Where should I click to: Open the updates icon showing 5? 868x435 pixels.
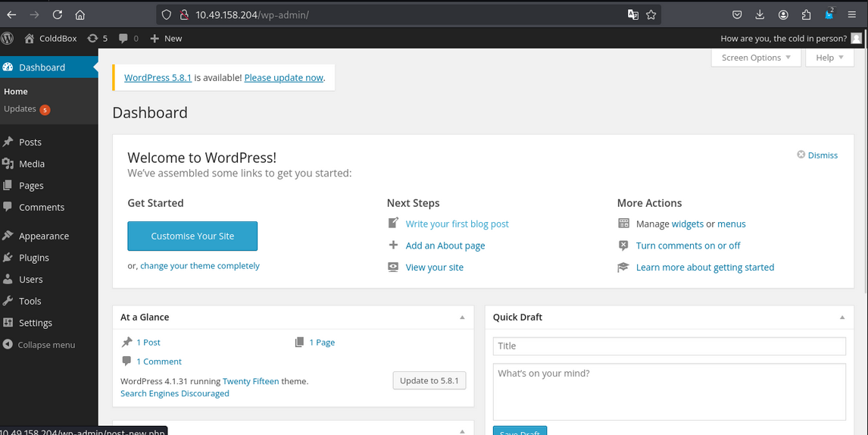[x=97, y=38]
